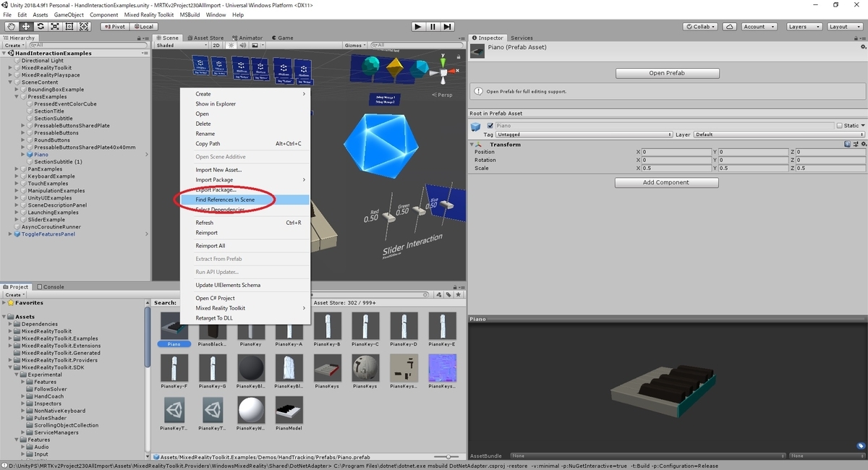Choose Show in Explorer menu item
This screenshot has height=470, width=868.
245,104
